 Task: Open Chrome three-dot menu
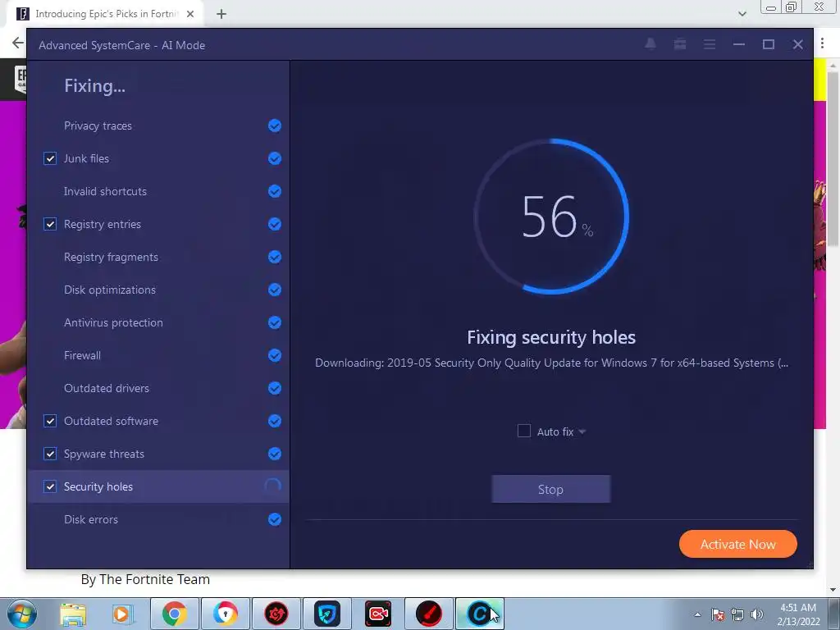click(822, 43)
